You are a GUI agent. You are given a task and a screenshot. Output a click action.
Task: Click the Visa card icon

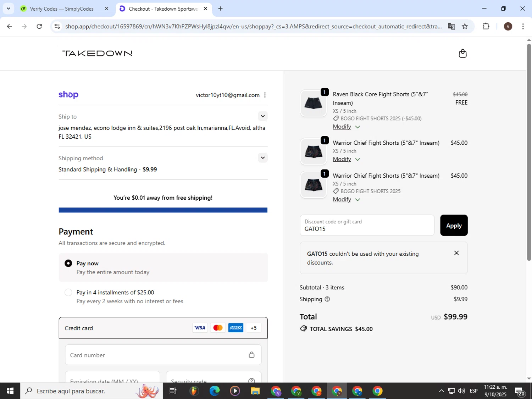coord(200,328)
